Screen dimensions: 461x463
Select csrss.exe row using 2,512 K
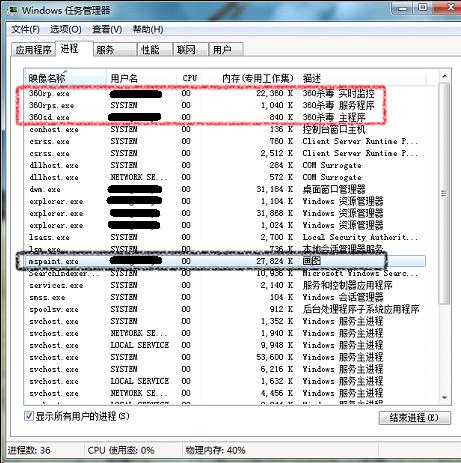point(225,153)
